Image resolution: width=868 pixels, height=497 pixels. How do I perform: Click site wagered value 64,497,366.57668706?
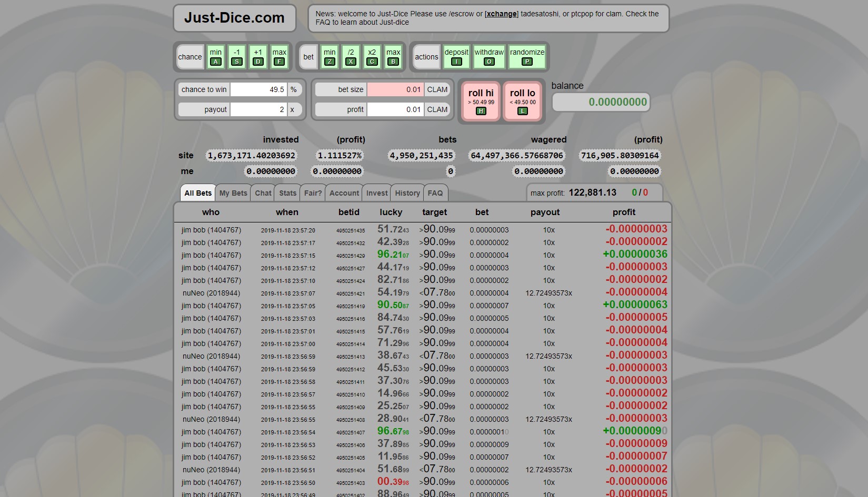tap(517, 156)
